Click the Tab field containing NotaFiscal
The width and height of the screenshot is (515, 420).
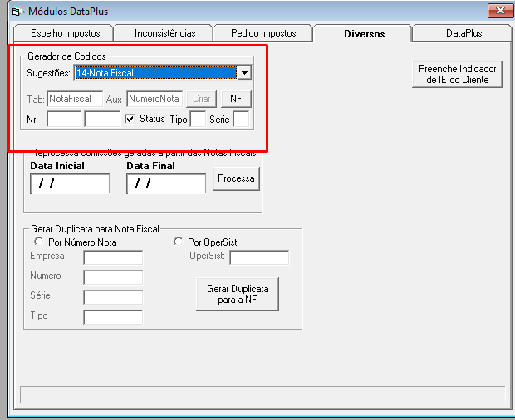coord(75,99)
